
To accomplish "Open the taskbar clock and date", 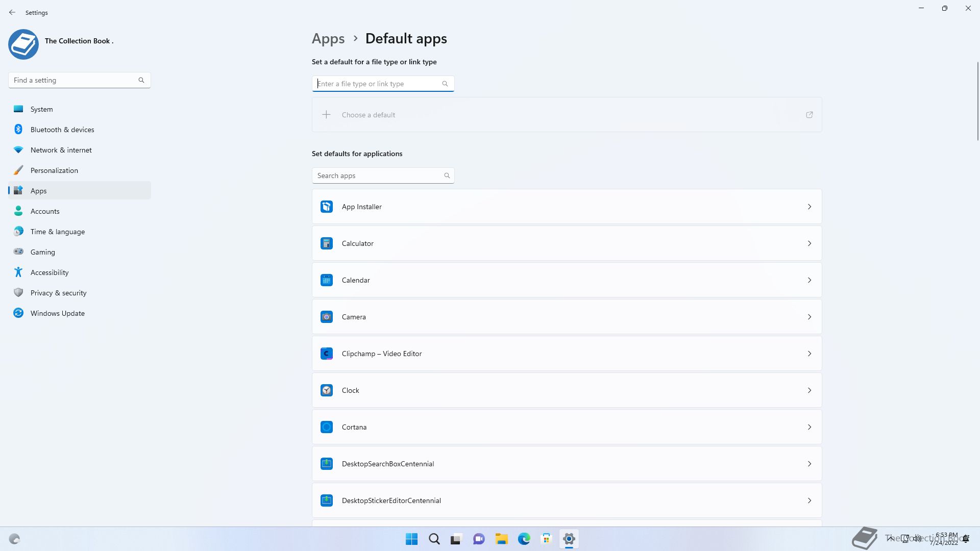I will pyautogui.click(x=945, y=539).
